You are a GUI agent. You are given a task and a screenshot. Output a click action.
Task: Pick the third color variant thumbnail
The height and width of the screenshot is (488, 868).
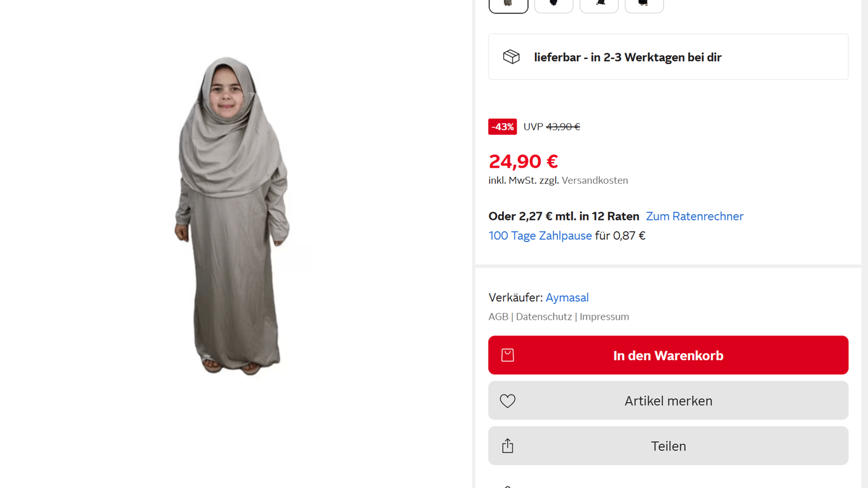tap(599, 5)
